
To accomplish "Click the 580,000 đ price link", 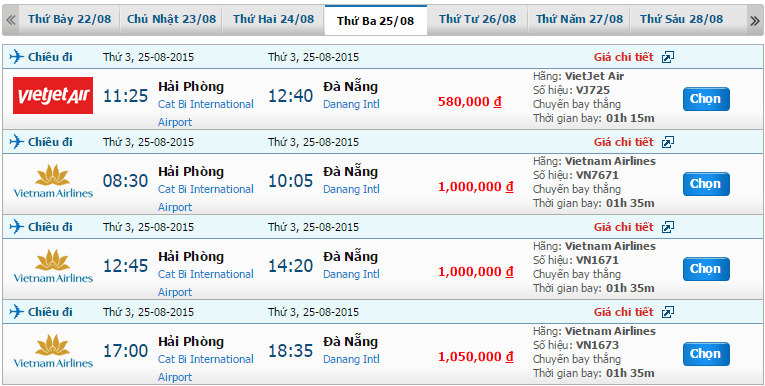I will (470, 102).
